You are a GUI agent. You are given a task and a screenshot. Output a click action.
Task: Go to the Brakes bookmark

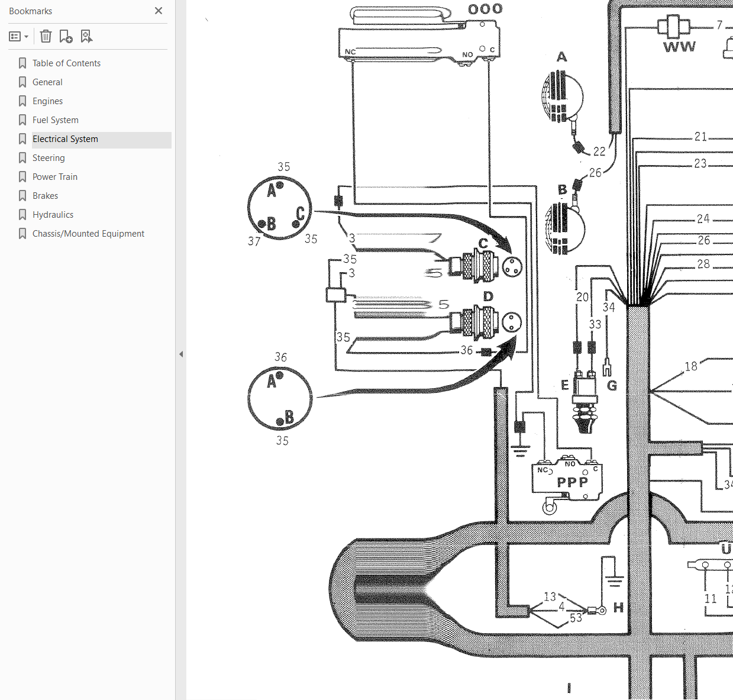45,196
